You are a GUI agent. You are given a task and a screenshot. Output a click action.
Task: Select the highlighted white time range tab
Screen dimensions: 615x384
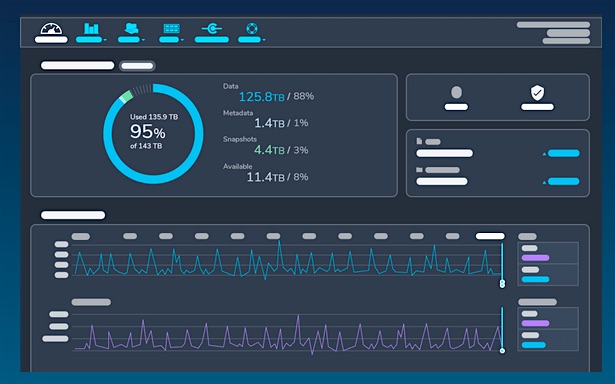click(490, 236)
